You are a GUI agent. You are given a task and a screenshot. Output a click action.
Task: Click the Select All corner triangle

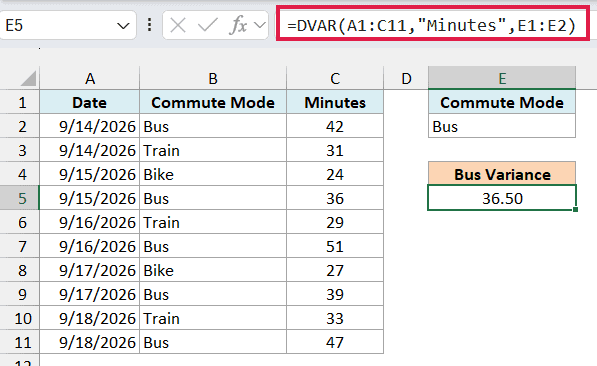coord(29,78)
